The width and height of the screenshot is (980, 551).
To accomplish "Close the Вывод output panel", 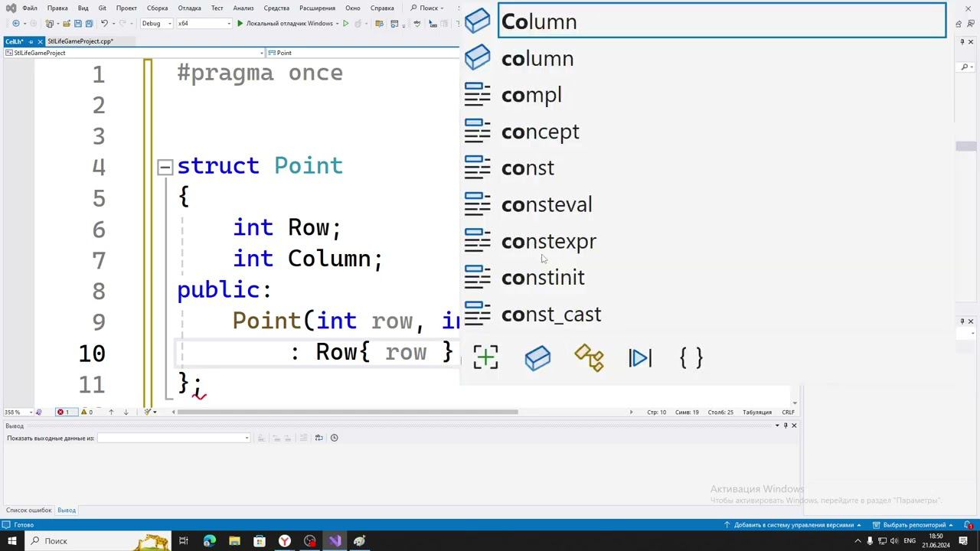I will point(794,425).
